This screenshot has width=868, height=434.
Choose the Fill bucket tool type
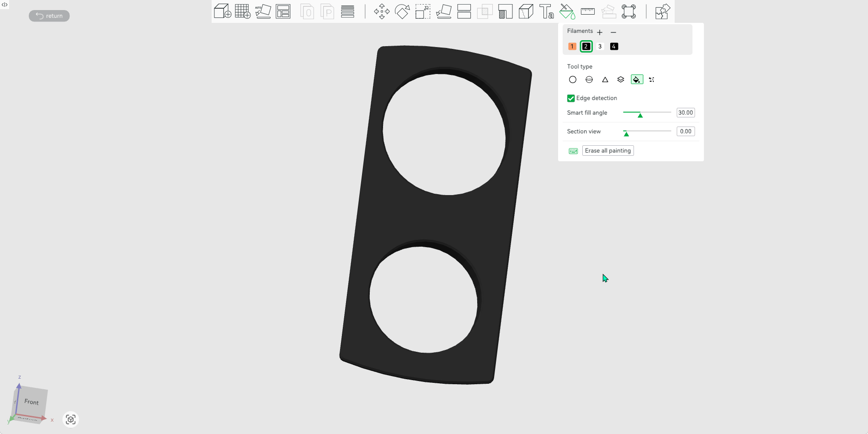pos(637,79)
